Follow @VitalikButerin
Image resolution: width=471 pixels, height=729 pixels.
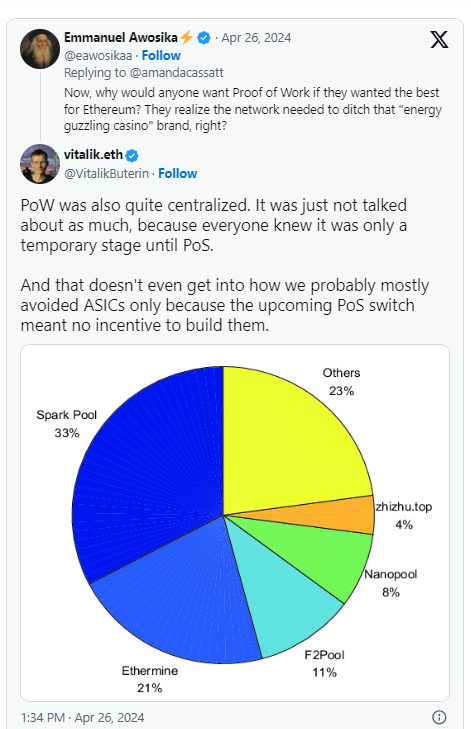pos(178,173)
